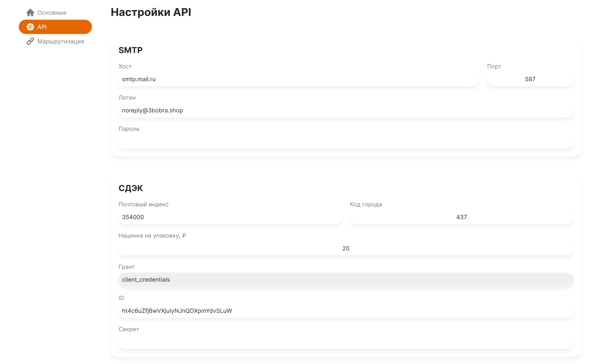Open the Основные settings section
600x364 pixels.
click(52, 13)
